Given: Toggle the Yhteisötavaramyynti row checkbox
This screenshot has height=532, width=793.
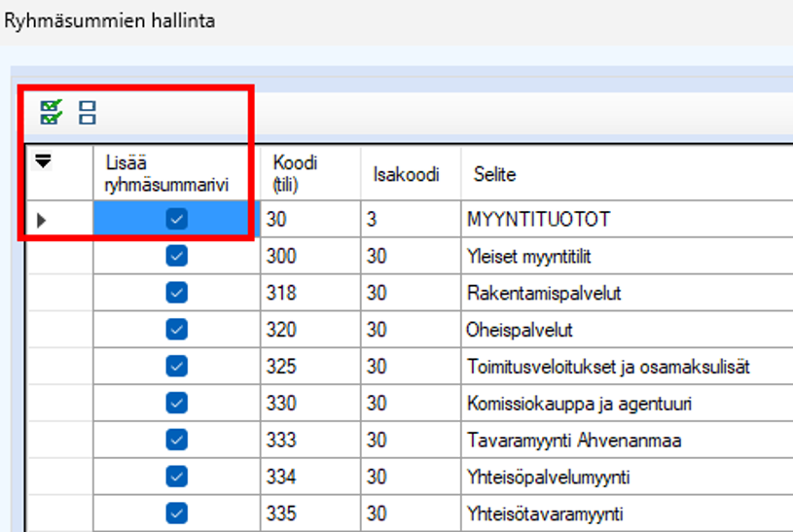Looking at the screenshot, I should pyautogui.click(x=176, y=514).
